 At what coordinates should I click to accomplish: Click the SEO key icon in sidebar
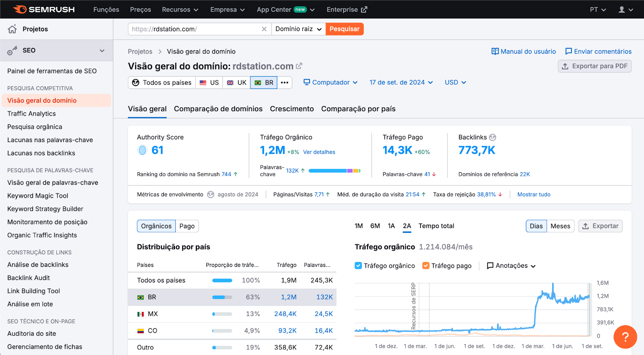pyautogui.click(x=12, y=50)
